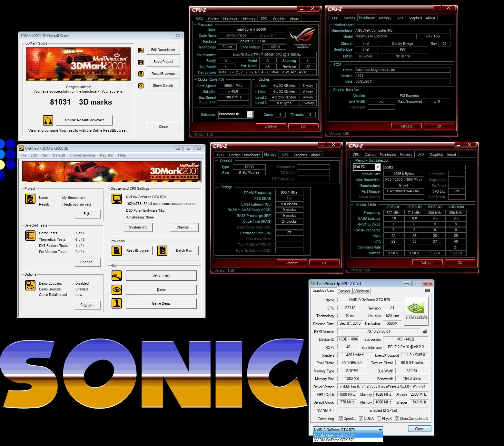Click the Save Project disk icon

click(141, 62)
